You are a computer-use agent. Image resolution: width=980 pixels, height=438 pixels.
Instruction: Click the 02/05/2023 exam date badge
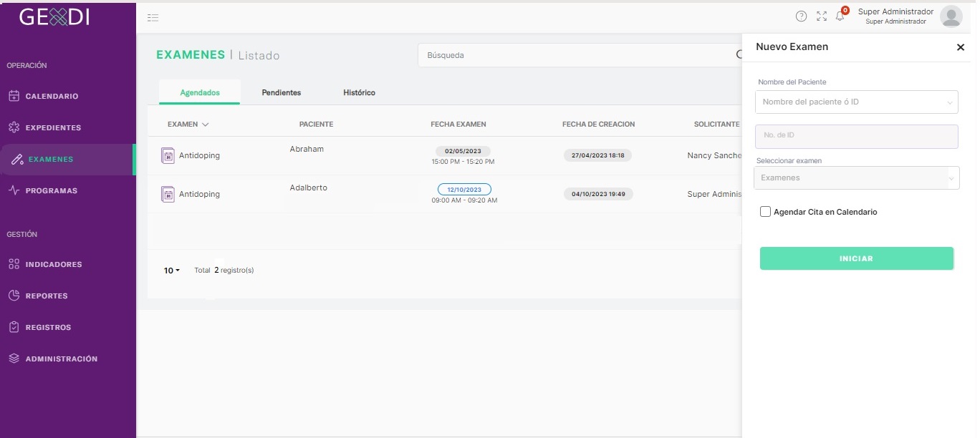[463, 151]
